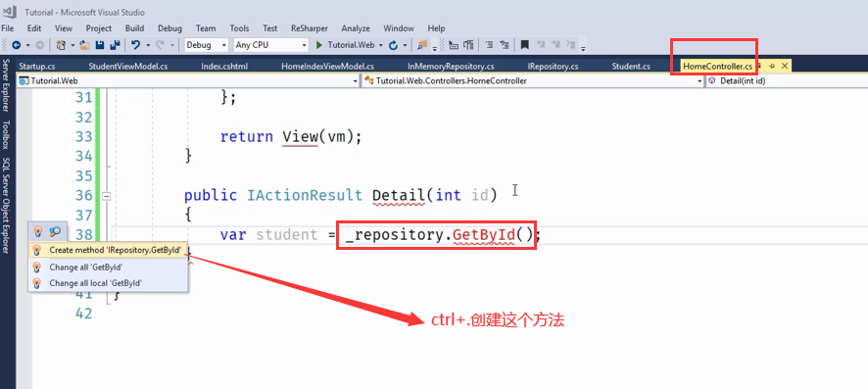
Task: Open the Debug configuration dropdown
Action: tap(207, 45)
